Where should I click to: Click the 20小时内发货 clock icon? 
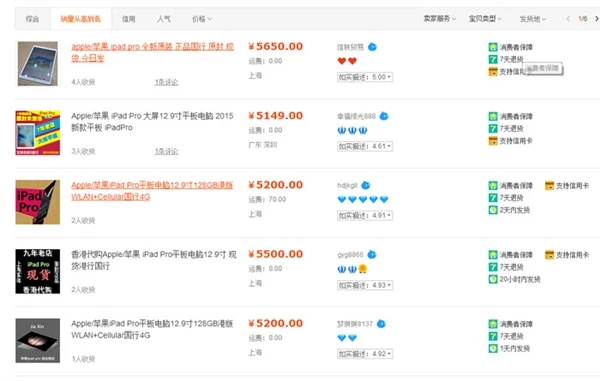493,279
